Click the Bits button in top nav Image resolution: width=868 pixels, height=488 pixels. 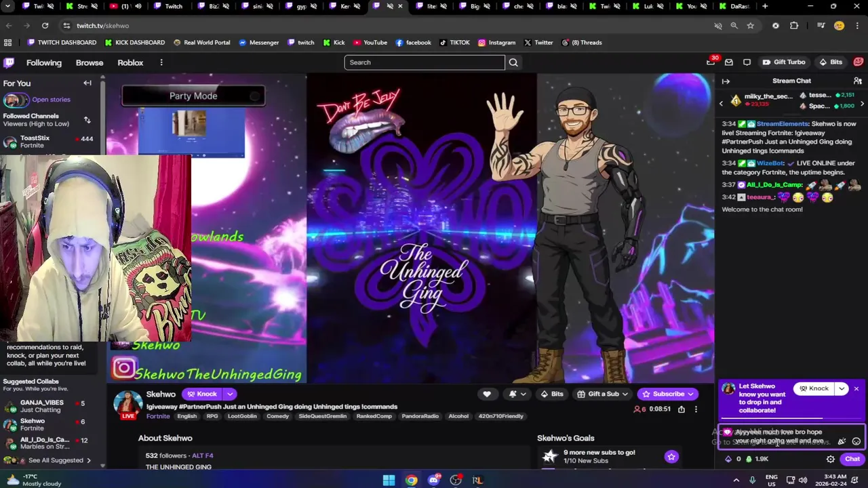coord(831,62)
